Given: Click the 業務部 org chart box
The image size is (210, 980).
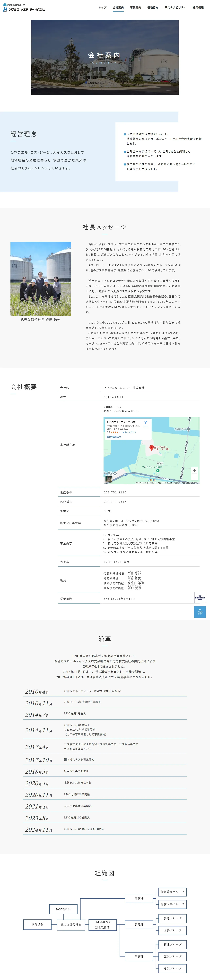Looking at the screenshot, I should pyautogui.click(x=139, y=956).
